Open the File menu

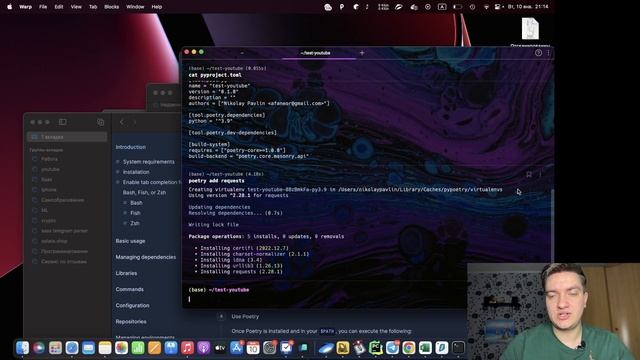tap(43, 7)
